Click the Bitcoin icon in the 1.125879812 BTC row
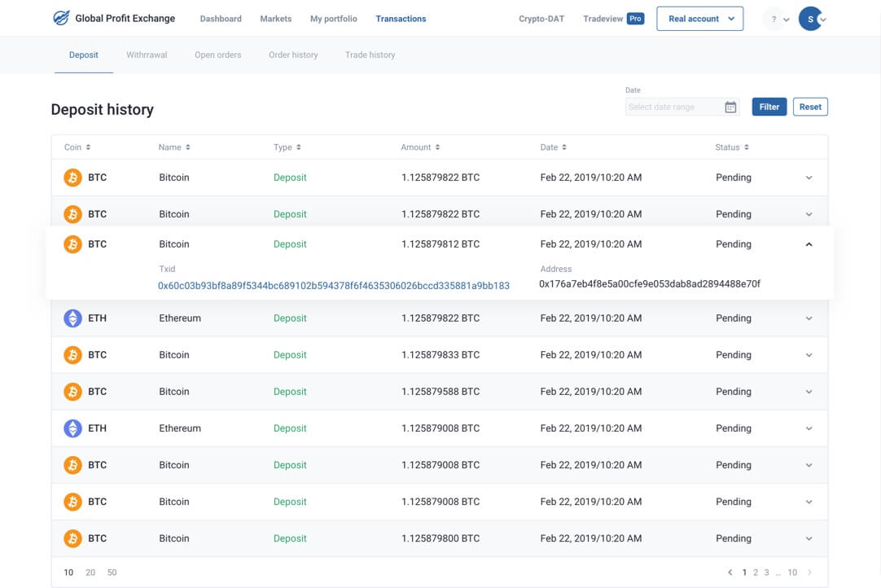 [x=72, y=244]
